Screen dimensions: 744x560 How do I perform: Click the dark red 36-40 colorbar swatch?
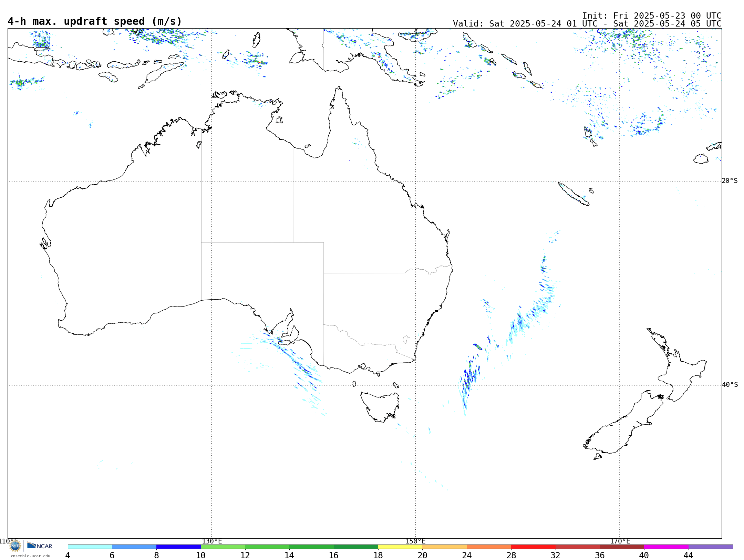click(622, 547)
